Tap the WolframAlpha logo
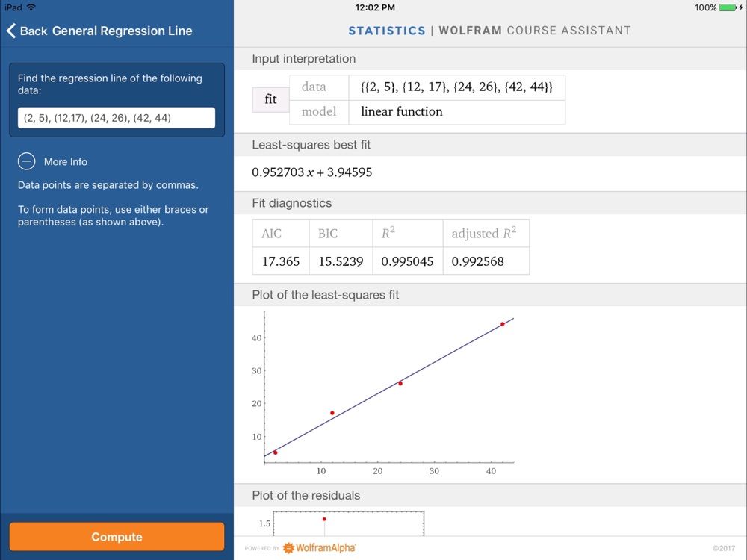 tap(319, 547)
